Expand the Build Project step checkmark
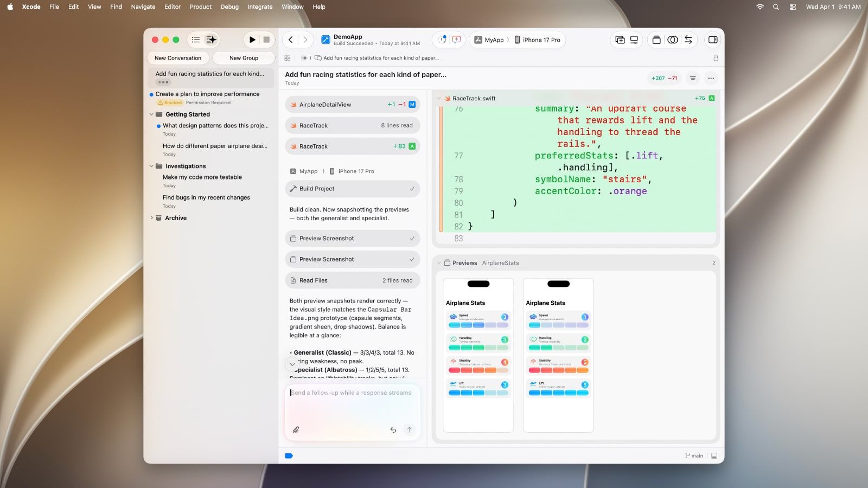Screen dimensions: 868x488 (412, 189)
